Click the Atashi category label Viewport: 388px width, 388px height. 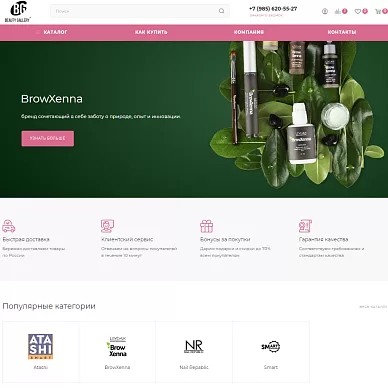[x=41, y=367]
